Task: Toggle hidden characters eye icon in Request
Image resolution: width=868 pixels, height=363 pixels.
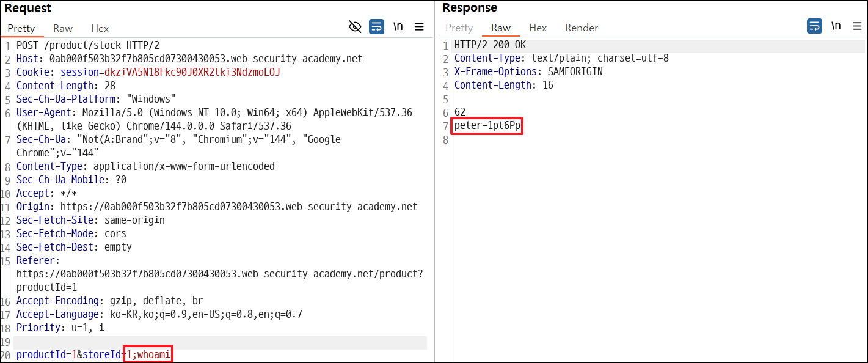Action: (x=355, y=27)
